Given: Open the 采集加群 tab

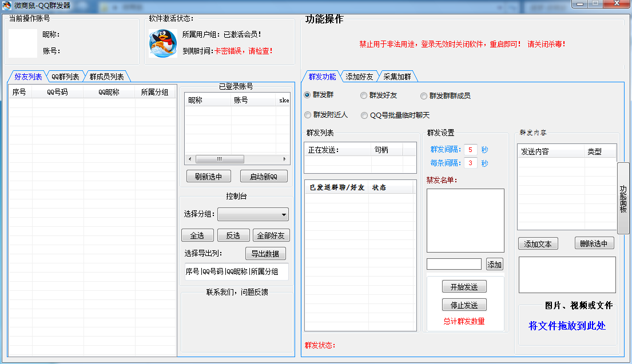Looking at the screenshot, I should tap(397, 77).
